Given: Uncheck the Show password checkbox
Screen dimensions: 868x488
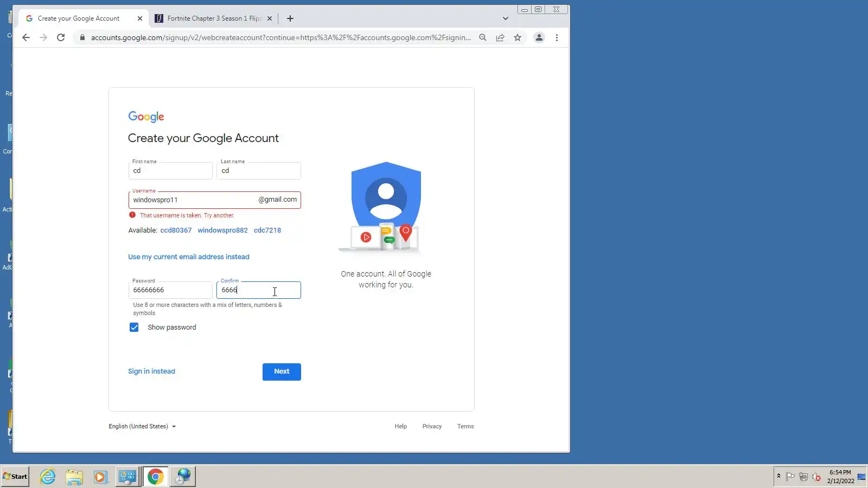Looking at the screenshot, I should (134, 328).
